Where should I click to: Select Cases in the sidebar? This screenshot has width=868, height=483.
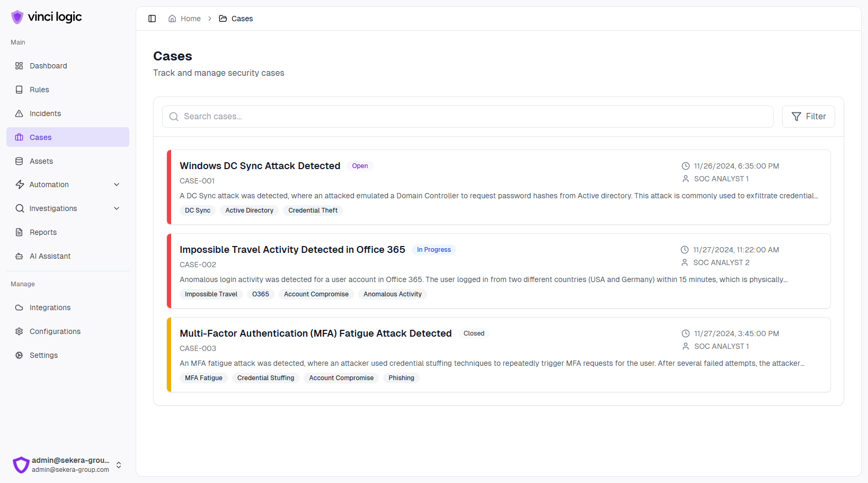click(x=40, y=137)
